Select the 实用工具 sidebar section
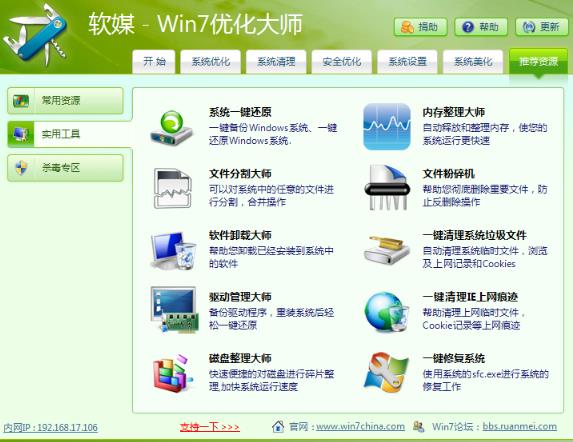Viewport: 573px width, 442px height. (x=69, y=134)
